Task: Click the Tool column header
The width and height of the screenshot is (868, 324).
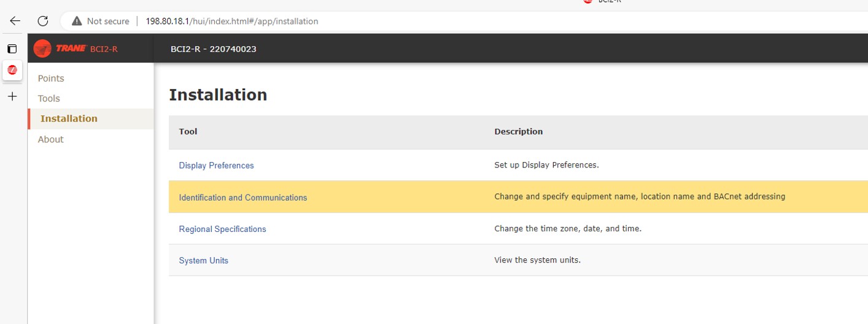Action: click(x=188, y=131)
